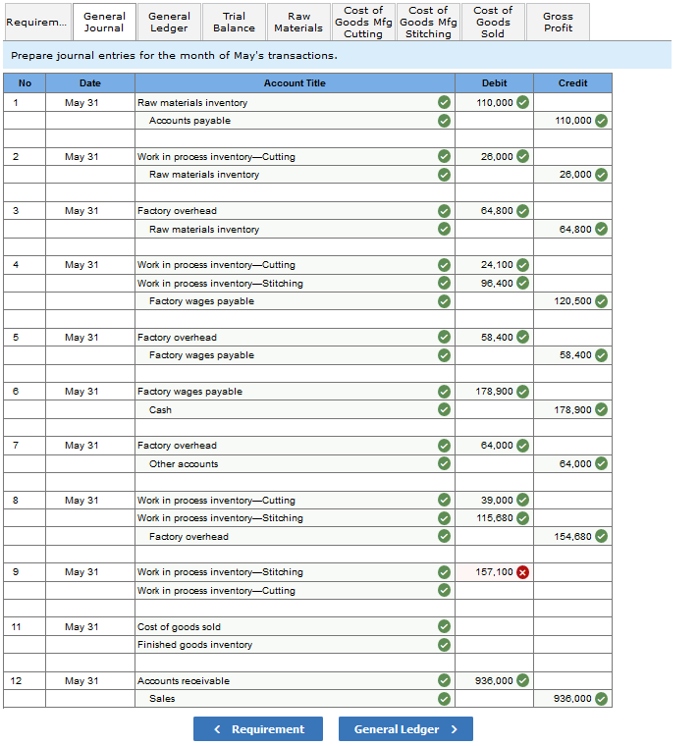Screen dimensions: 700x746
Task: Switch to the General Ledger tab
Action: [169, 22]
